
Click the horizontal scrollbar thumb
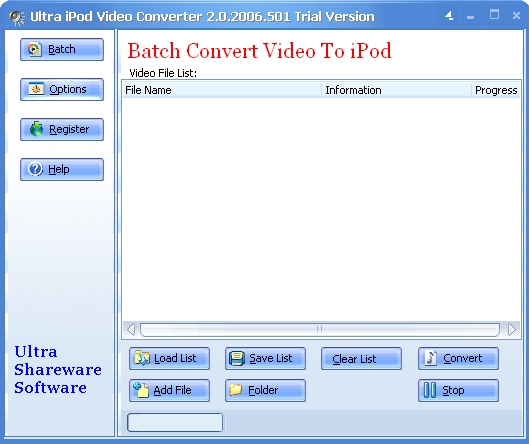[x=319, y=330]
